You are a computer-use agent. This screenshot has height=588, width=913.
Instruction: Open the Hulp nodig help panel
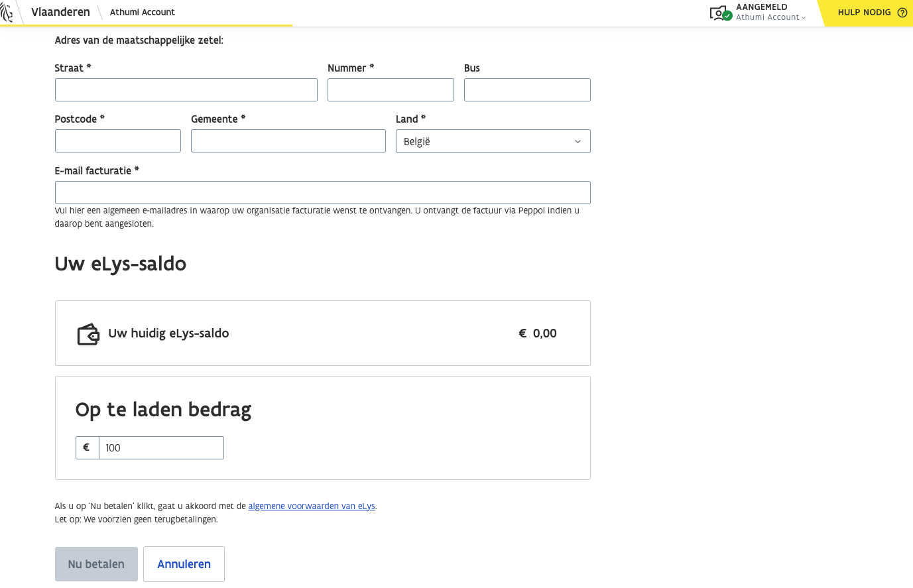pos(864,13)
